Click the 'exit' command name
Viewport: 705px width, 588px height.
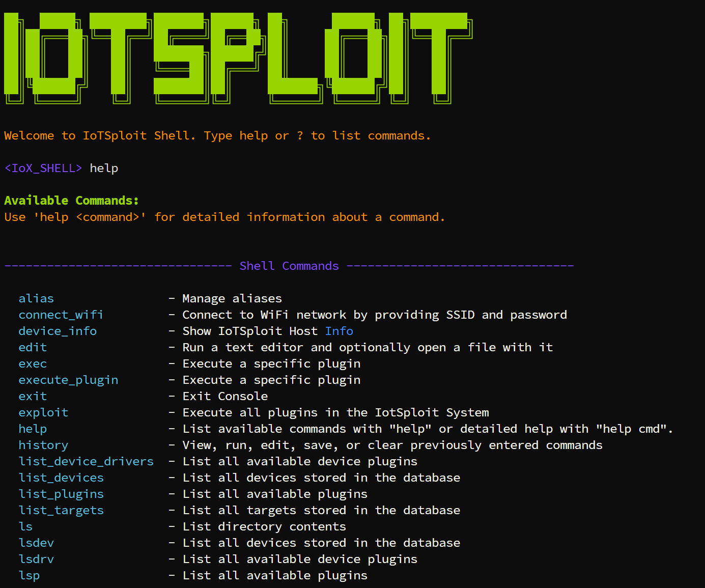pyautogui.click(x=33, y=396)
